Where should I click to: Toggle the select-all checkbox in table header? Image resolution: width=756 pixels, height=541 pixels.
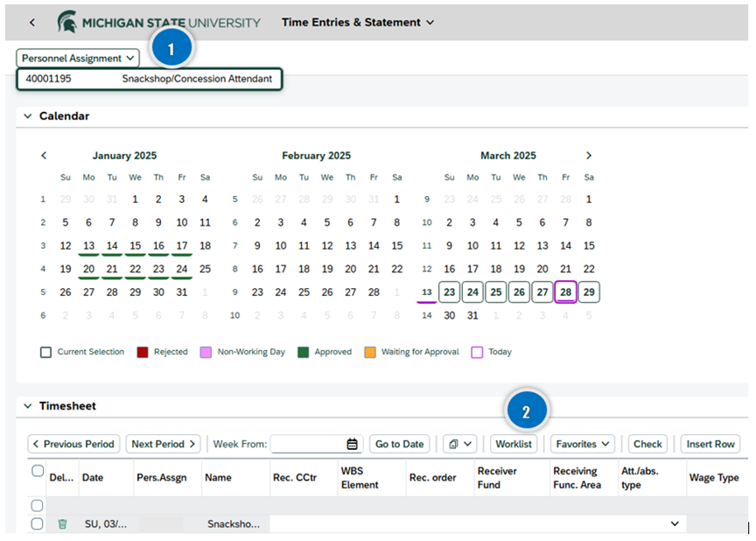coord(38,471)
